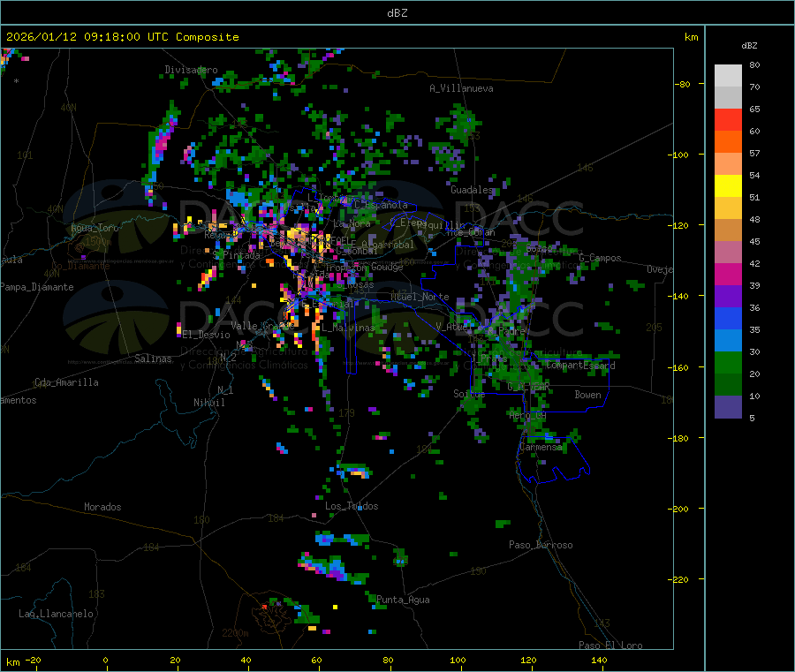Click the '100' tick on the horizontal km axis
The image size is (795, 672).
click(458, 661)
